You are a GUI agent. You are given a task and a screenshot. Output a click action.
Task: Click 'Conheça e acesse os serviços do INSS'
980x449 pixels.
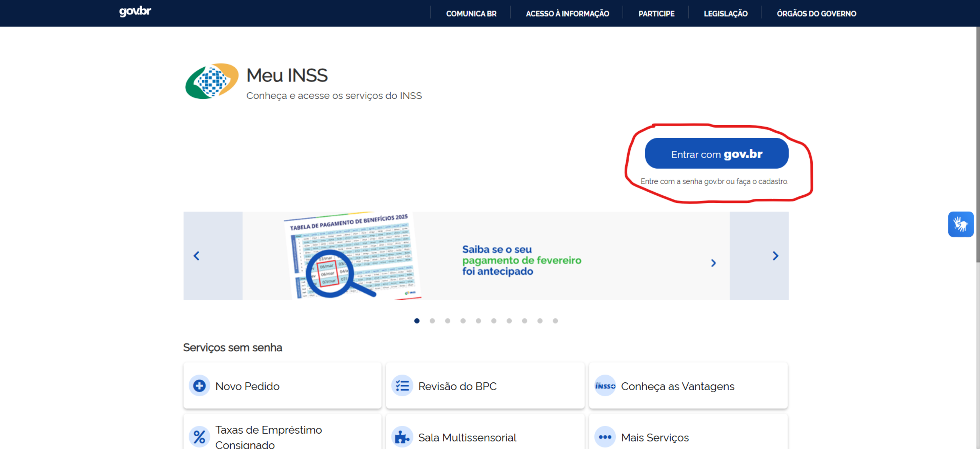point(334,96)
